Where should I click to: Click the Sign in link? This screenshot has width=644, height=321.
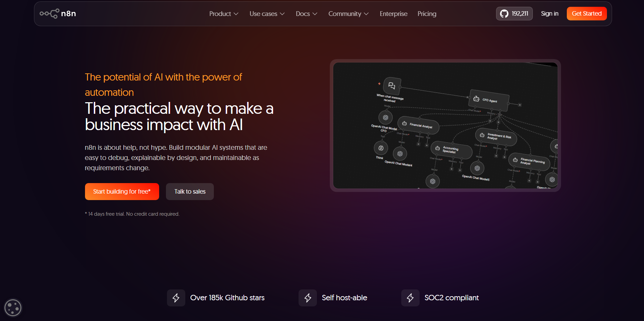[549, 14]
